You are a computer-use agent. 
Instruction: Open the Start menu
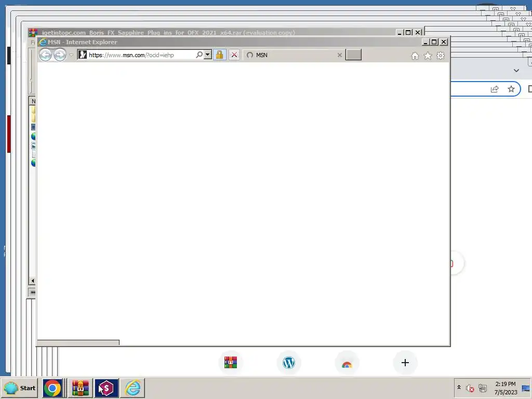[x=20, y=388]
